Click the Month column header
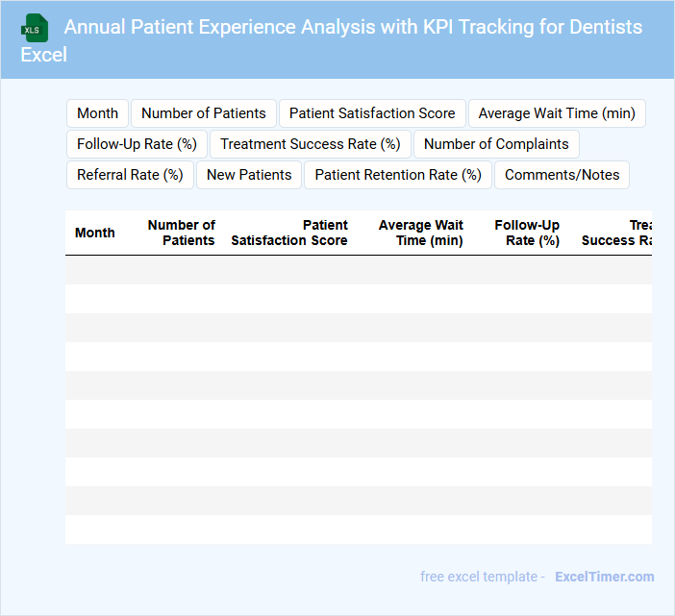This screenshot has height=616, width=675. [94, 233]
